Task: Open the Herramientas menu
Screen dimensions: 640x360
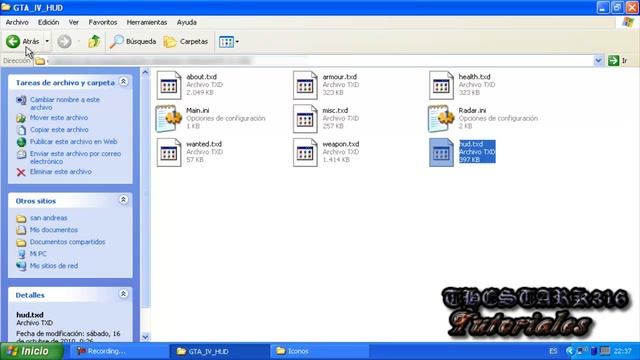Action: click(147, 22)
